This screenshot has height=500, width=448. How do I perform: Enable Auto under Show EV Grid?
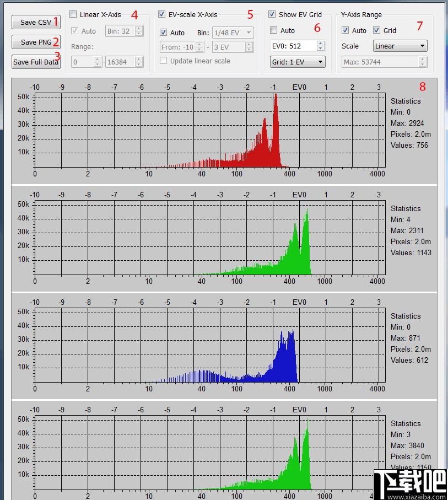(x=273, y=30)
